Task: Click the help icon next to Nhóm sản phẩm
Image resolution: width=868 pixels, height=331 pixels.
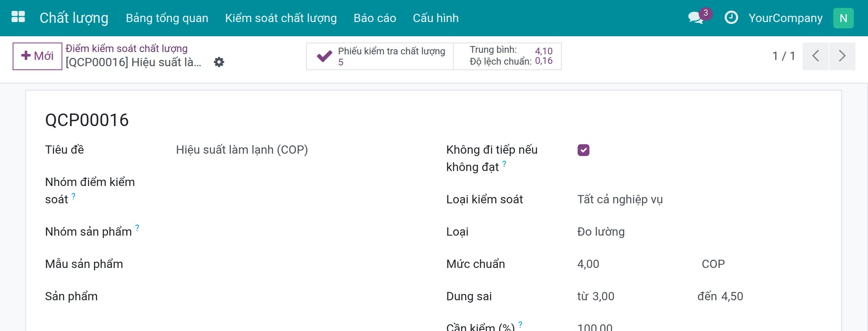Action: pyautogui.click(x=137, y=228)
